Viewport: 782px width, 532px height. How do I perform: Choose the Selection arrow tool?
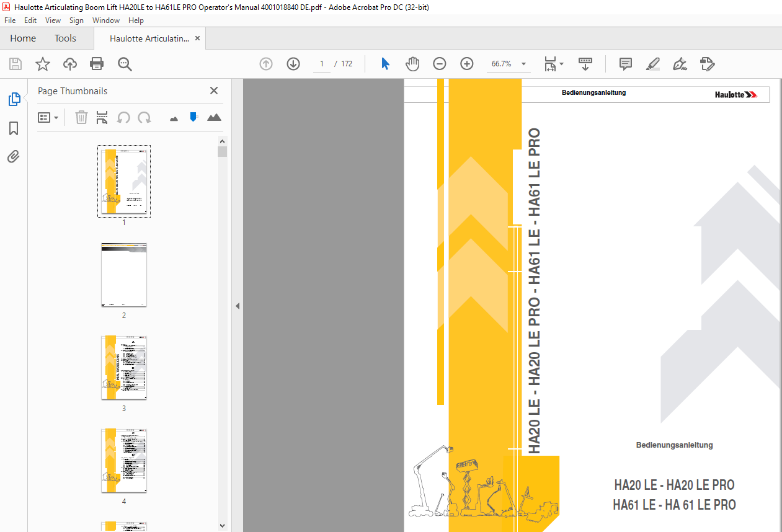tap(385, 64)
